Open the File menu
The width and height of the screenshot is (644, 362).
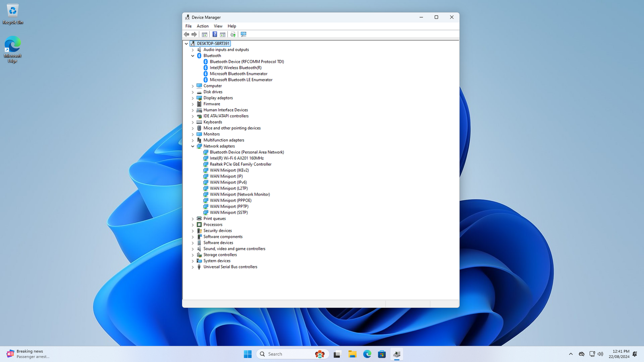click(x=188, y=26)
